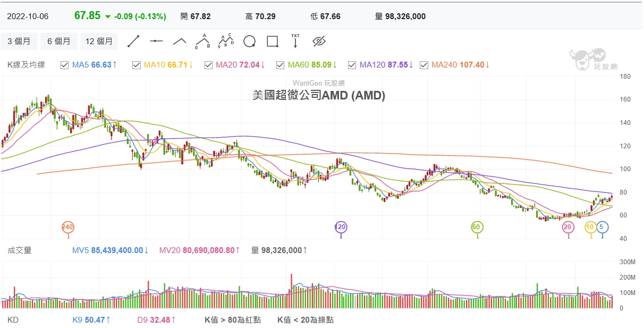Click the K值 > 80為紅點 legend
Screen dimensions: 644x328
click(x=233, y=320)
